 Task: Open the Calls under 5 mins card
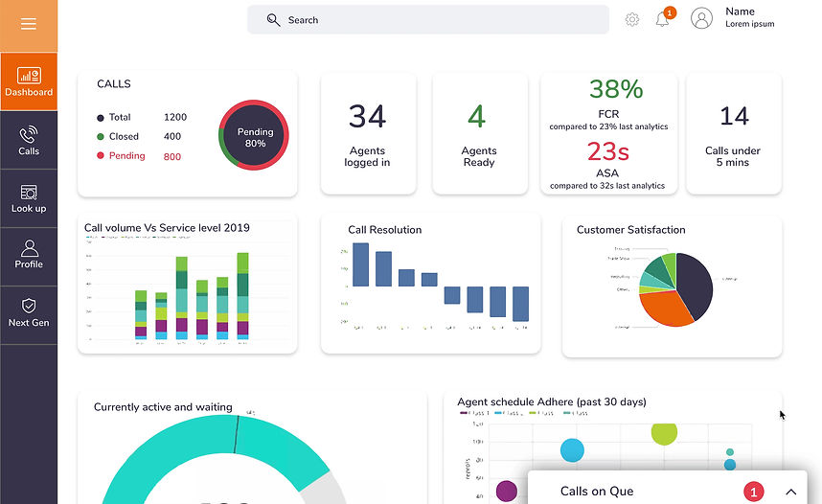(x=734, y=134)
